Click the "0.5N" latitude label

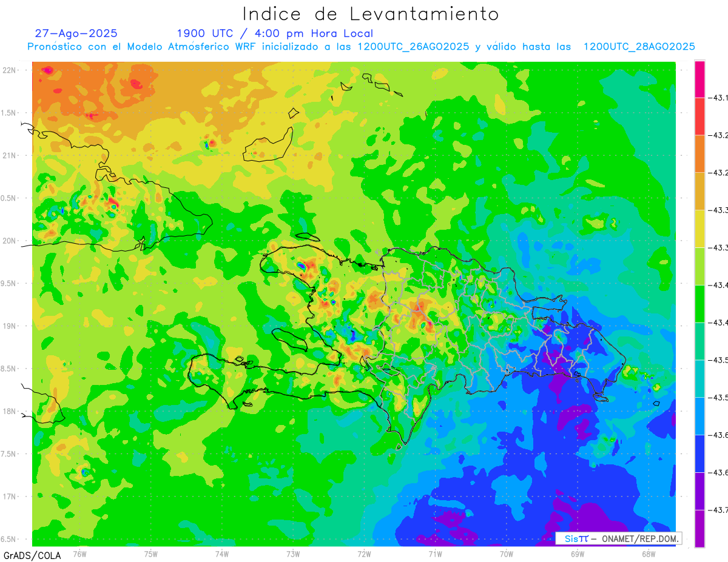tap(9, 198)
